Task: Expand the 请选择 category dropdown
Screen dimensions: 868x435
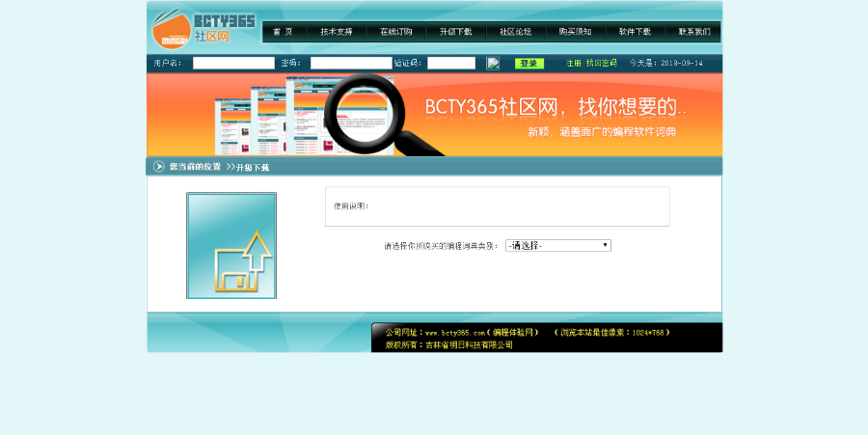Action: coord(558,245)
